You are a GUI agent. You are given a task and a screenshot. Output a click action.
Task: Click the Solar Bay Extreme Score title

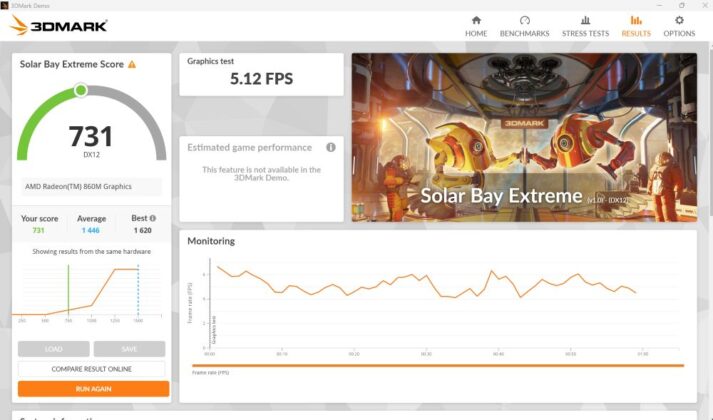point(71,64)
